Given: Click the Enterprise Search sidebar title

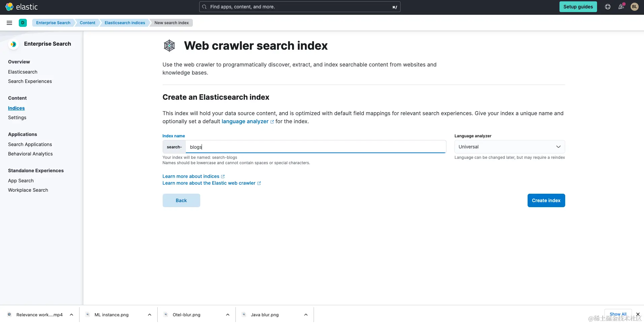Looking at the screenshot, I should click(x=48, y=44).
